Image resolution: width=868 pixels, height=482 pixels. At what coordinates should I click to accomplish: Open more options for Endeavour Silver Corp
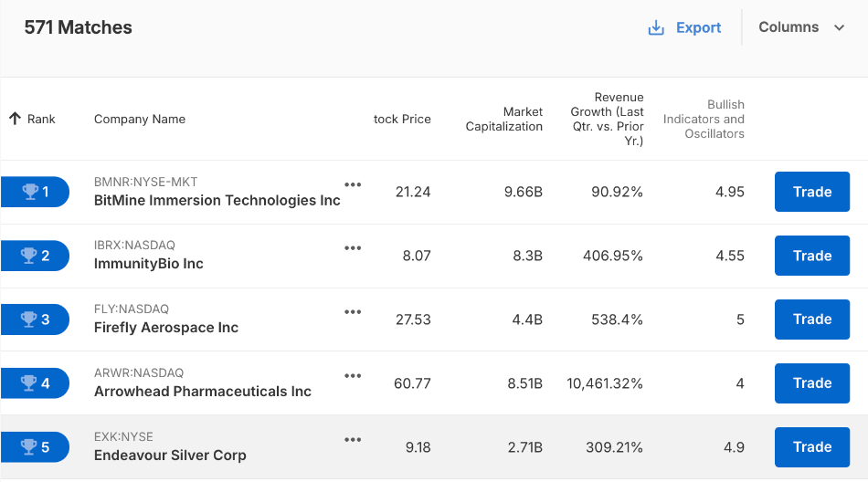pos(353,440)
